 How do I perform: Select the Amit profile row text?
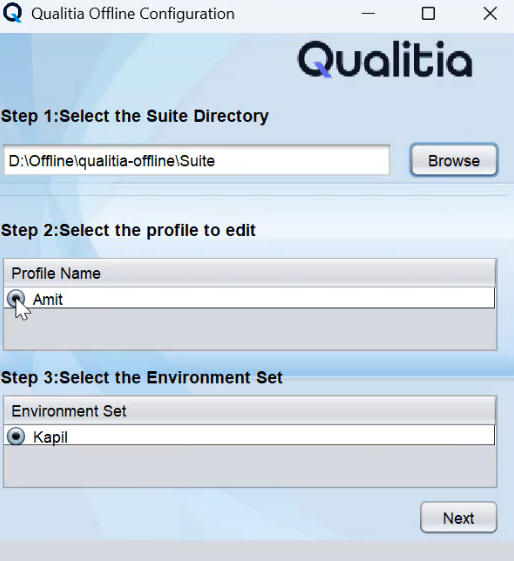[x=48, y=299]
